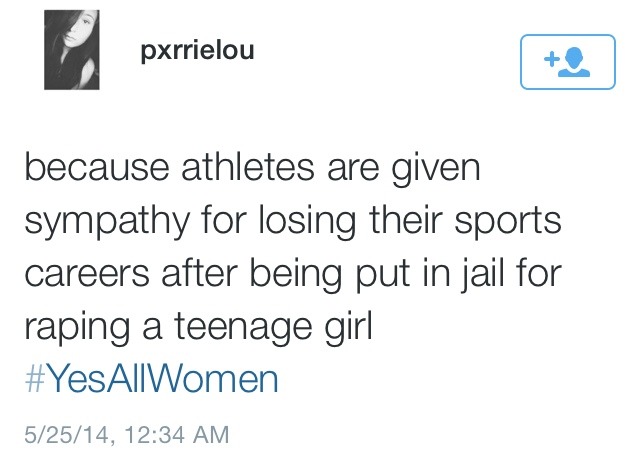Open pxrrielou's profile picture
The height and width of the screenshot is (458, 640).
[x=72, y=50]
